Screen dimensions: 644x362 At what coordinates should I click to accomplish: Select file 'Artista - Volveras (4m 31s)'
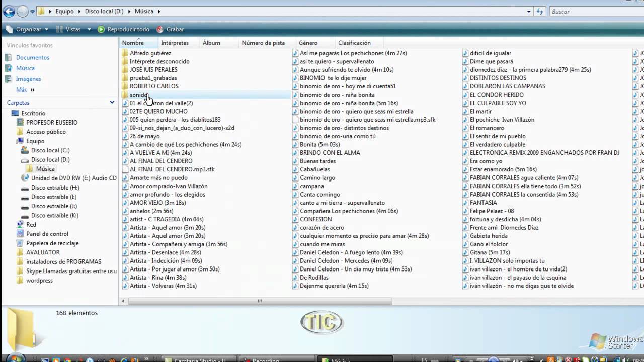coord(163,286)
